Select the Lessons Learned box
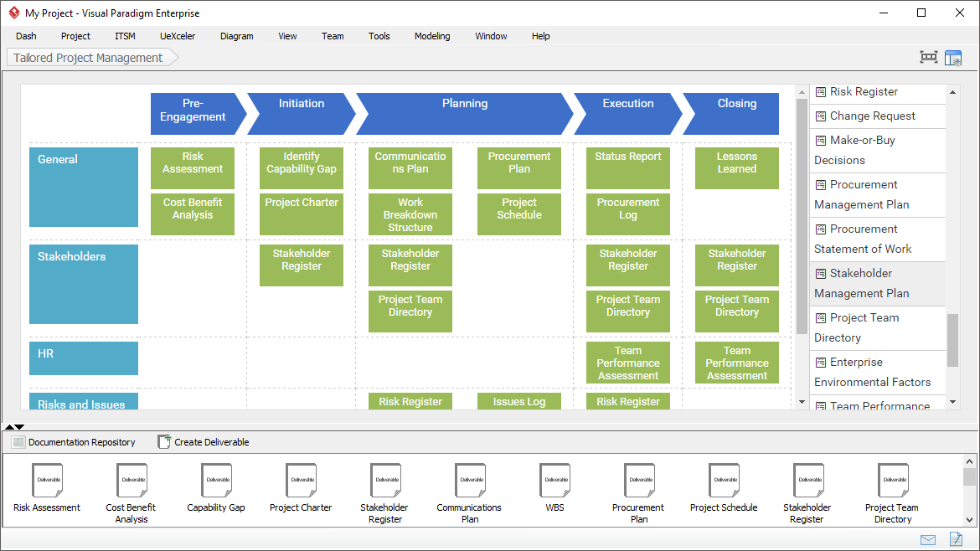 [737, 168]
